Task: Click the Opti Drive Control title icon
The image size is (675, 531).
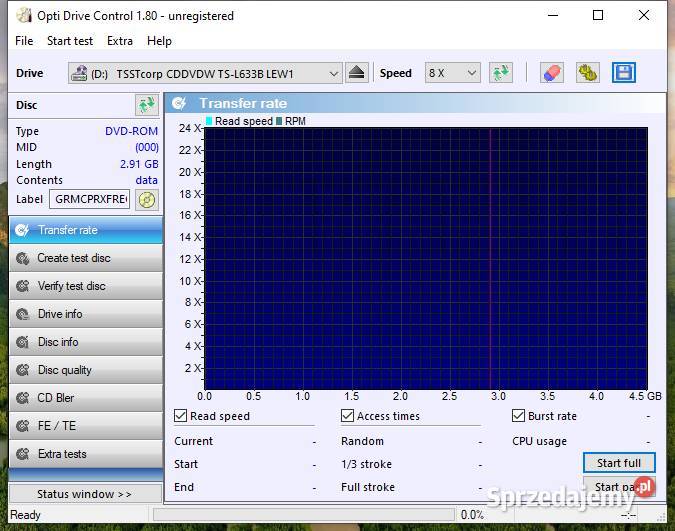Action: coord(24,16)
